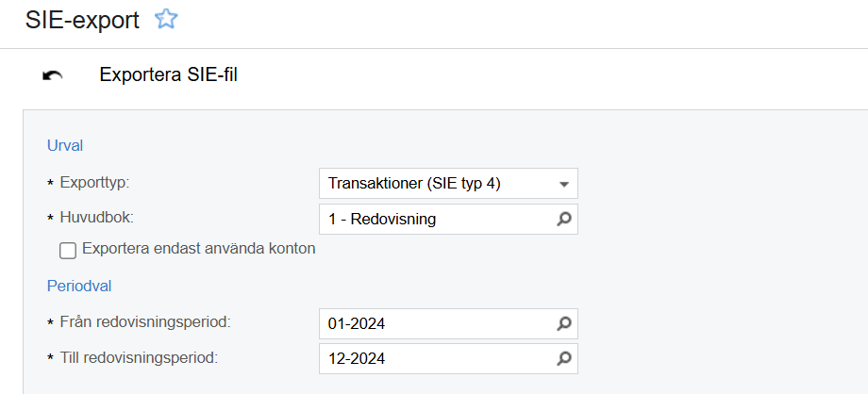This screenshot has height=394, width=868.
Task: Collapse the Urval section heading
Action: pos(66,145)
